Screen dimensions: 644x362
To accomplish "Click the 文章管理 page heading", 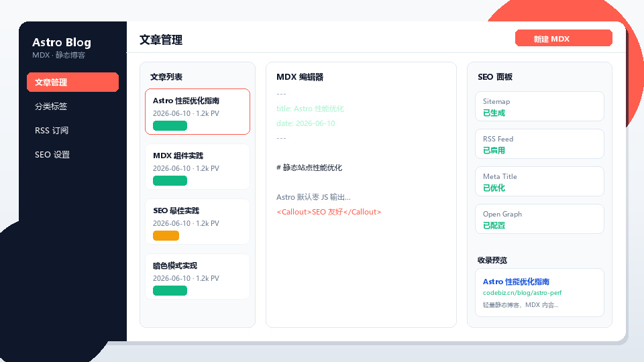I will click(161, 40).
